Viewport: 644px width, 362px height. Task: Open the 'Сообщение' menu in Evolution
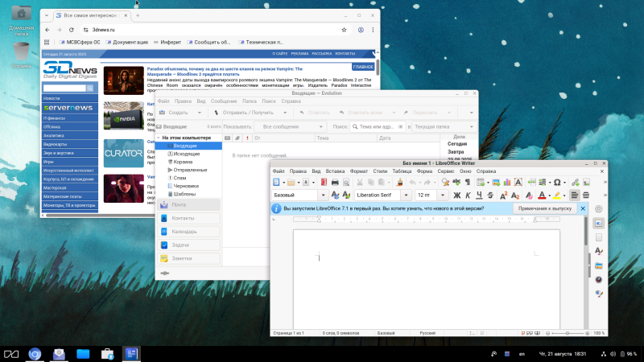[224, 101]
